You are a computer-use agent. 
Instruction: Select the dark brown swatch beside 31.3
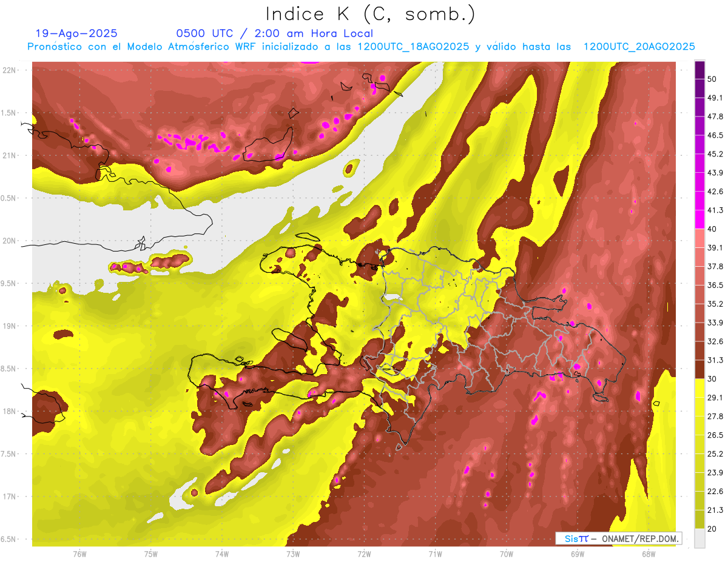point(699,369)
